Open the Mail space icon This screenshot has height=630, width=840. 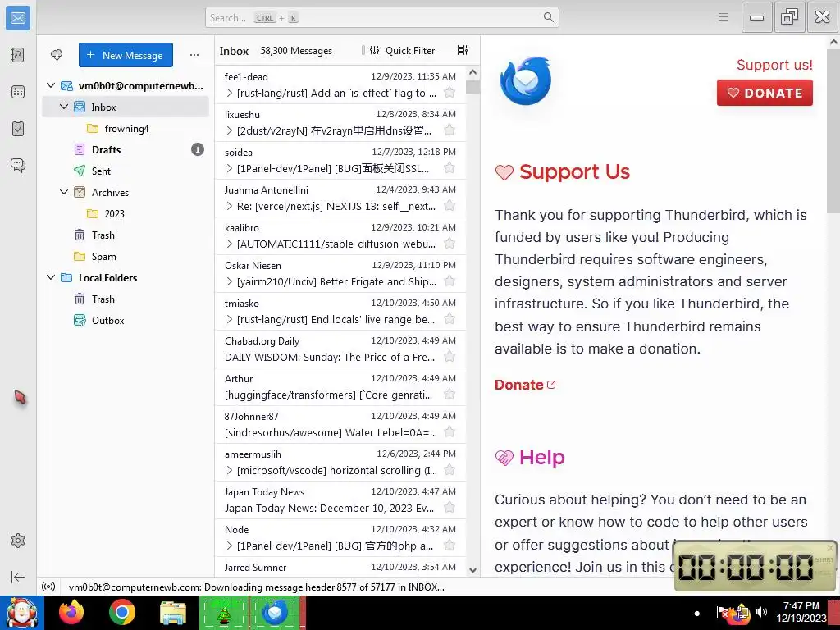click(x=18, y=18)
